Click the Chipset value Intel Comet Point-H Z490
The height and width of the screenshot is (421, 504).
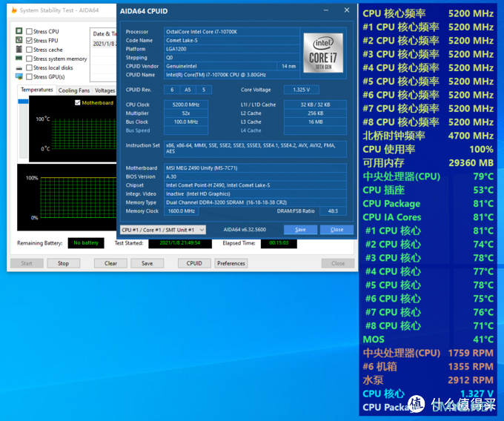tap(255, 185)
